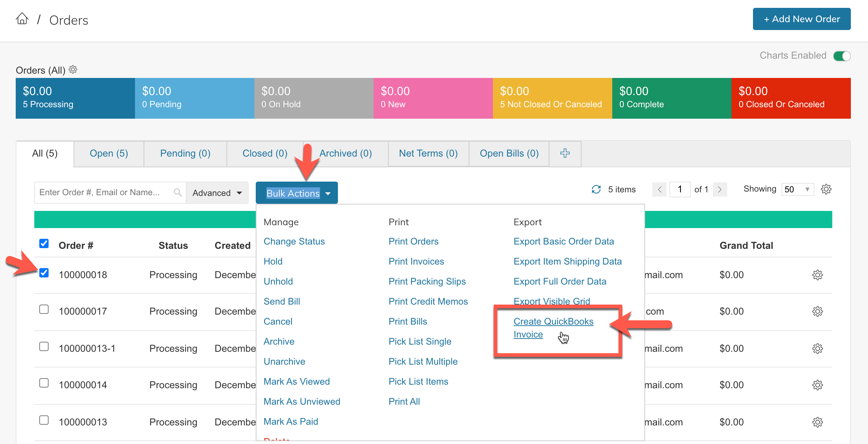Screen dimensions: 868x444
Task: Click Create QuickBooks Invoice link
Action: pyautogui.click(x=553, y=322)
